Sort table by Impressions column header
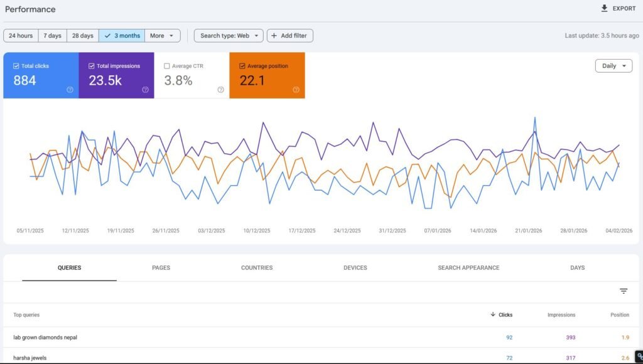Viewport: 643px width, 364px height. click(561, 315)
